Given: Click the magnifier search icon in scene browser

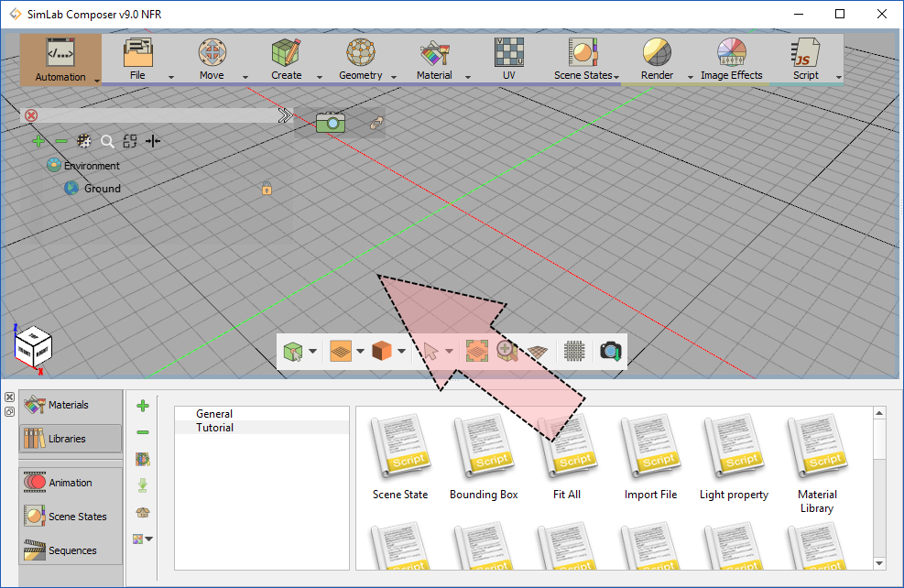Looking at the screenshot, I should click(x=107, y=141).
